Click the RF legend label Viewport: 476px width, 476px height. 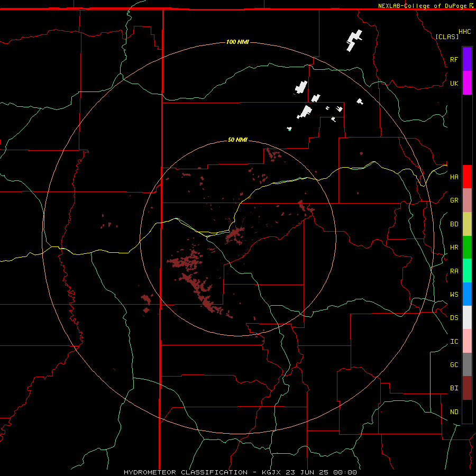click(454, 59)
